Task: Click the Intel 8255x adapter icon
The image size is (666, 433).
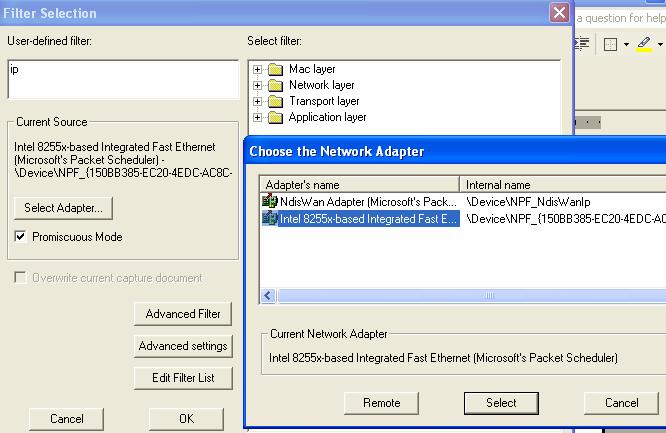Action: 270,219
